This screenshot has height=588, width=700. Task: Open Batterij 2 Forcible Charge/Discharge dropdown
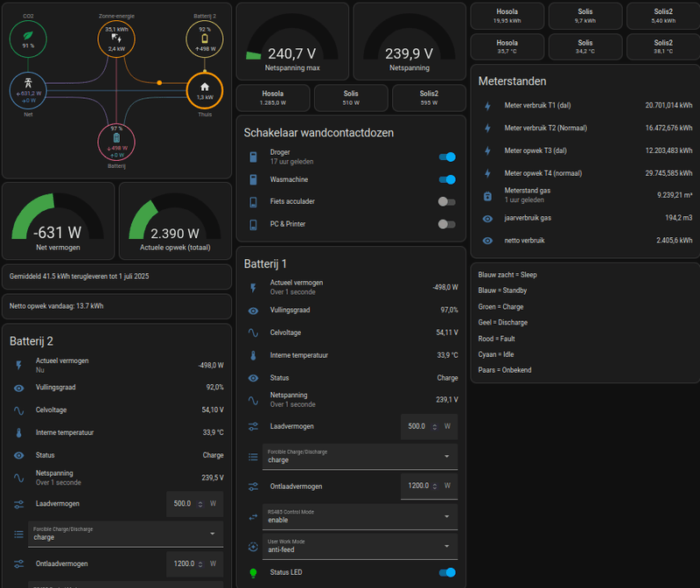[x=125, y=534]
